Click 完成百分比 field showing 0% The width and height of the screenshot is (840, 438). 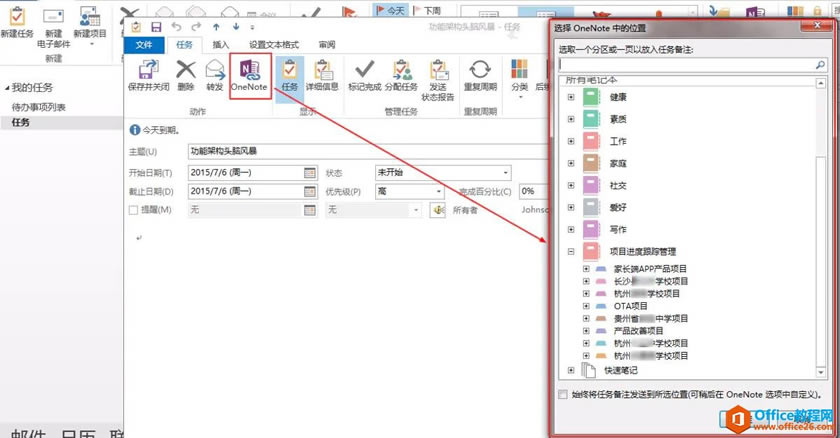click(x=533, y=191)
